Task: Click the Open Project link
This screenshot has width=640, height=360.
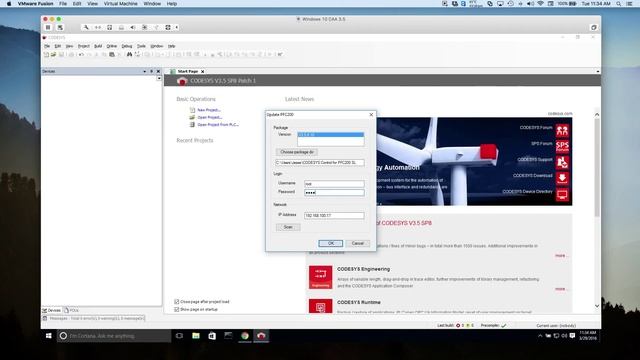Action: (210, 117)
